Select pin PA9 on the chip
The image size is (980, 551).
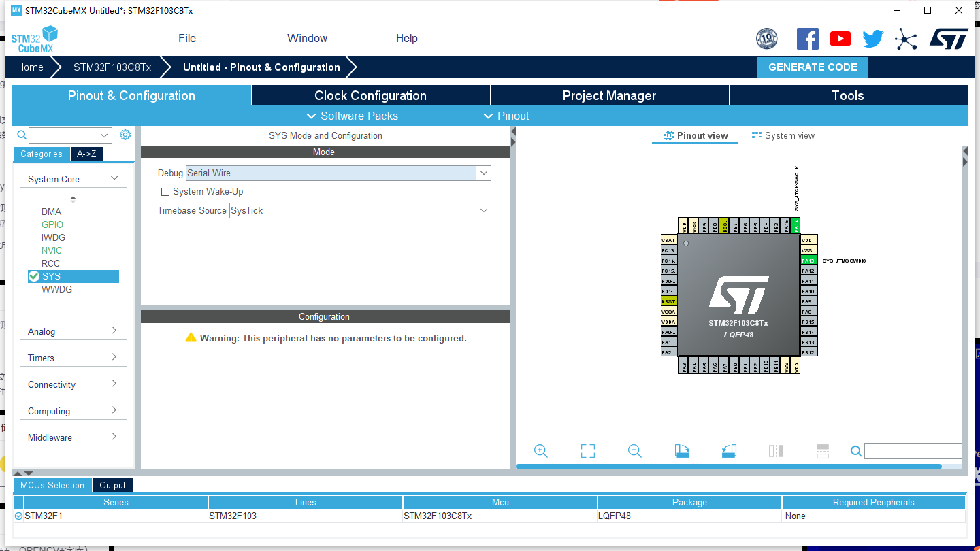pyautogui.click(x=808, y=301)
